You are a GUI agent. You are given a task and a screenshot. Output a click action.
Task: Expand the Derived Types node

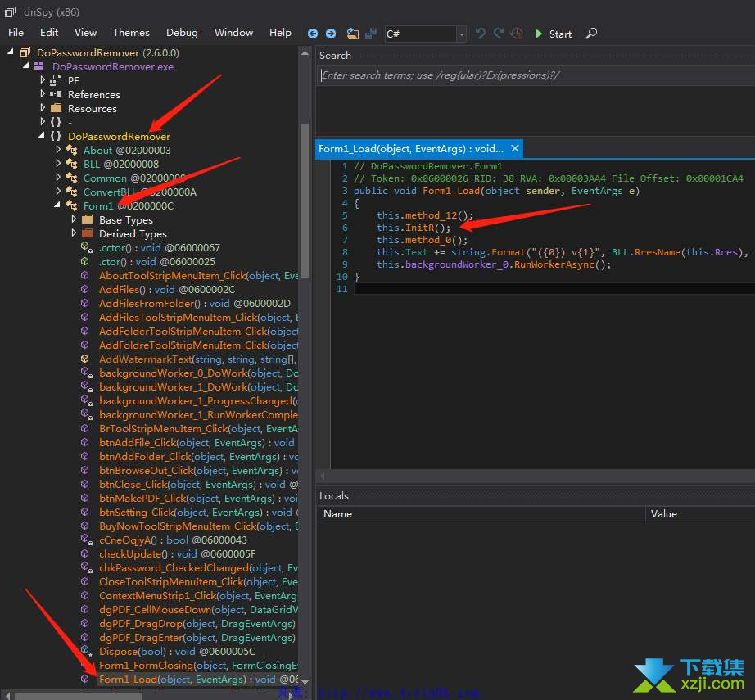(74, 233)
